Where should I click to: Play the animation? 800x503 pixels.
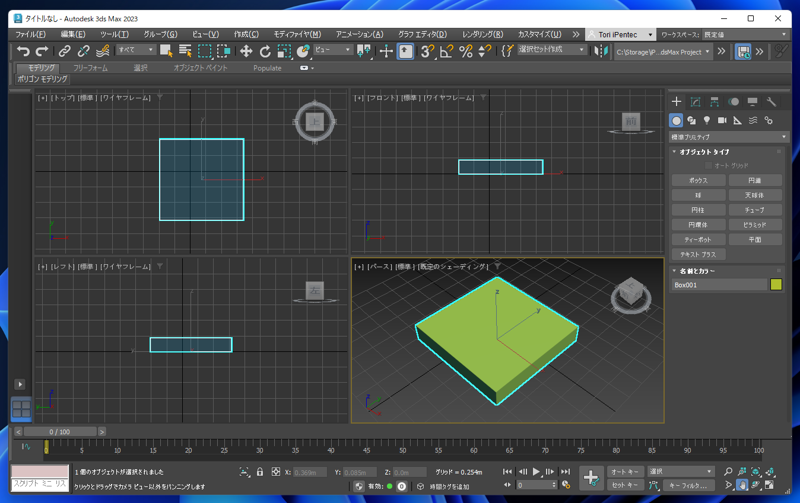click(x=536, y=472)
